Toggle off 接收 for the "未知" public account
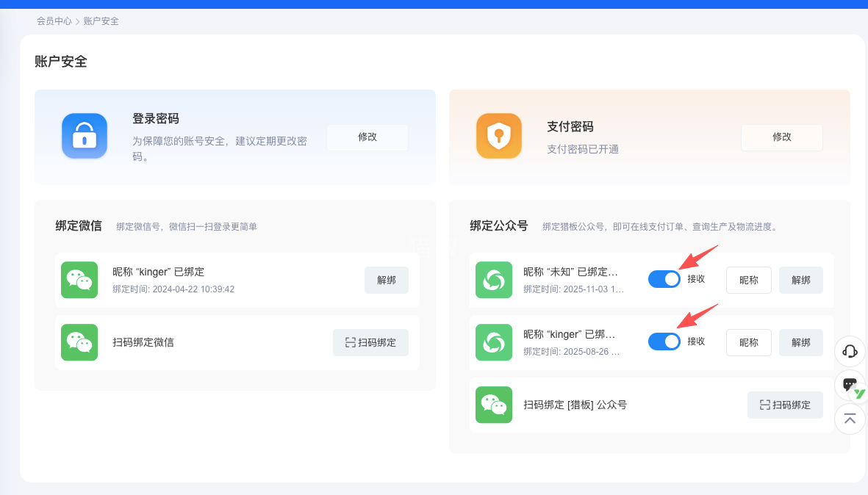The width and height of the screenshot is (868, 495). click(x=664, y=279)
